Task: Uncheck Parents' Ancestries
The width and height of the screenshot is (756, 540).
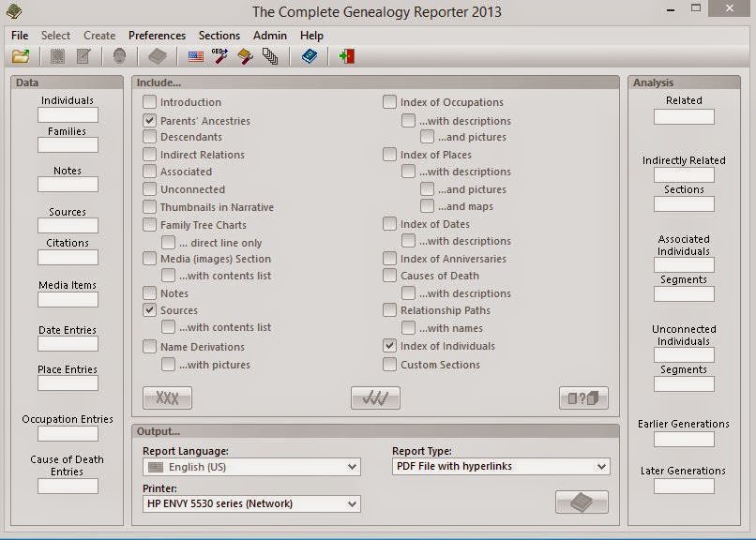Action: coord(149,120)
